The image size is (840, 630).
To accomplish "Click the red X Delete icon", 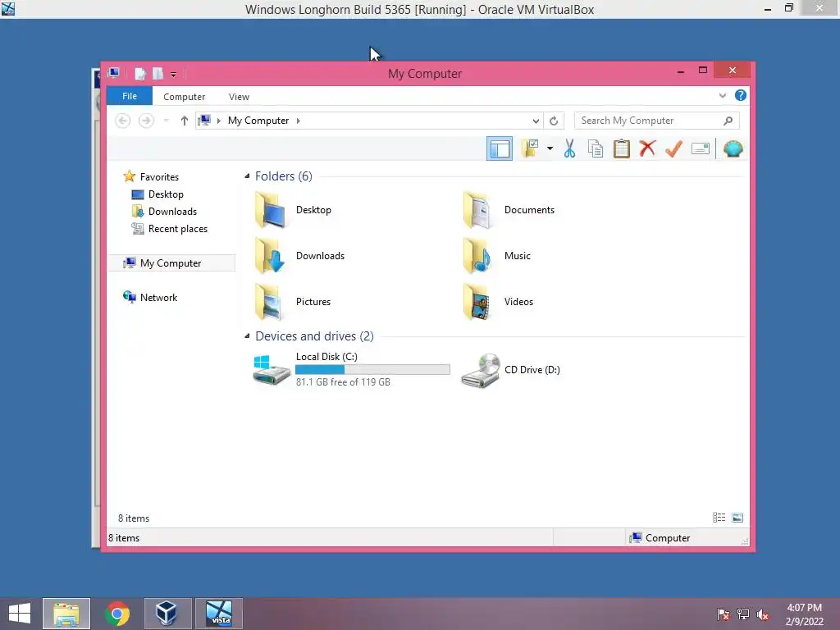I will (647, 148).
